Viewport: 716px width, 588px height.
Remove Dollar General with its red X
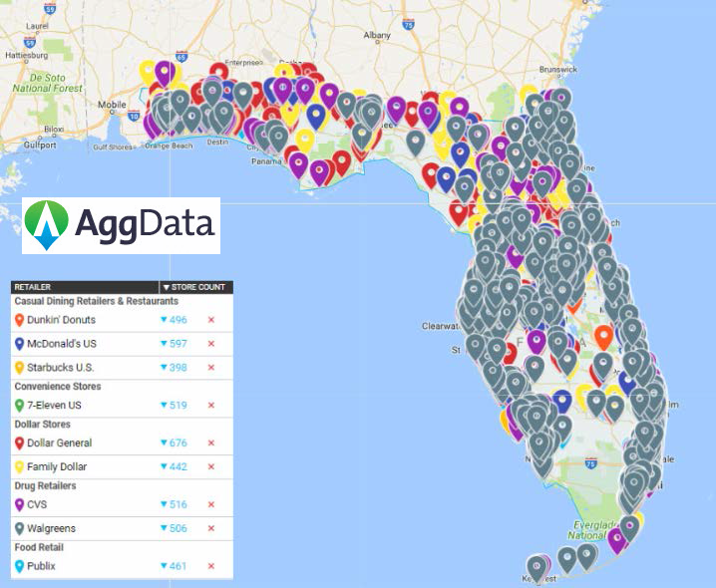(211, 443)
